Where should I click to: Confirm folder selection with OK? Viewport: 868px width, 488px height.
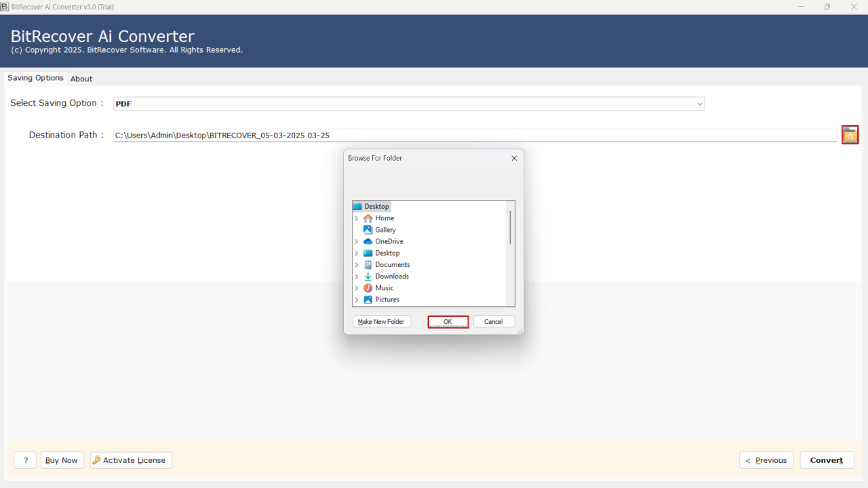(x=448, y=322)
